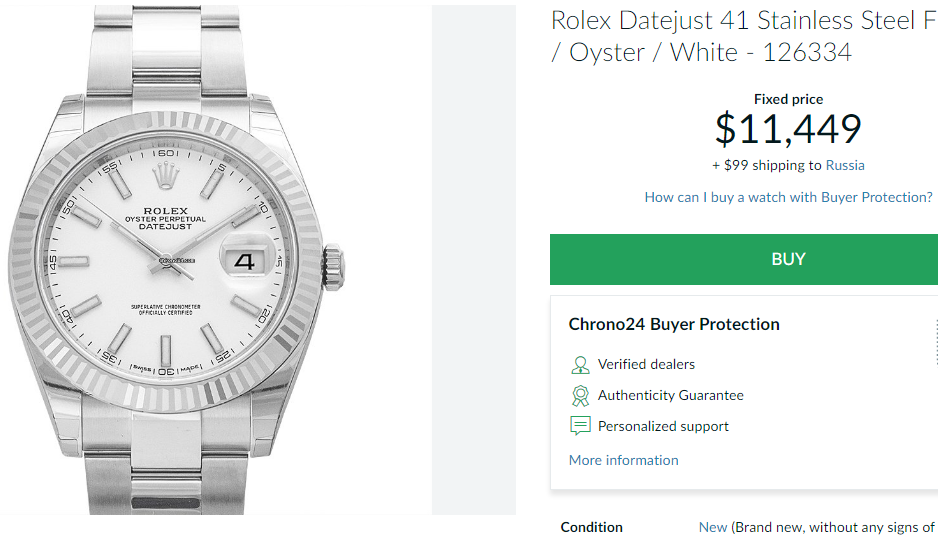The height and width of the screenshot is (535, 938).
Task: Click the date window showing 4
Action: (x=245, y=260)
